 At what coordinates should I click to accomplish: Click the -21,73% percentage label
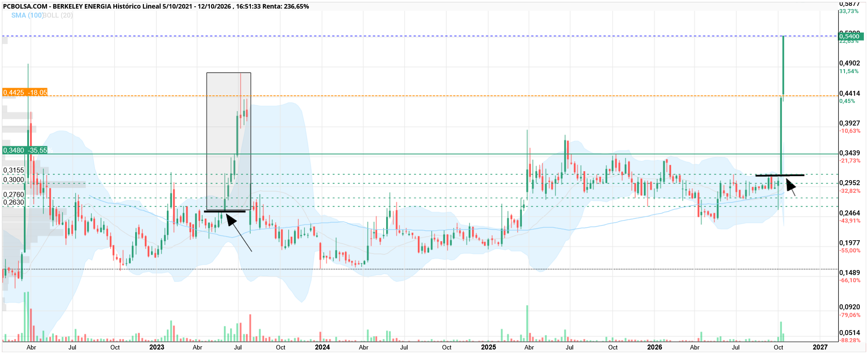[x=850, y=161]
